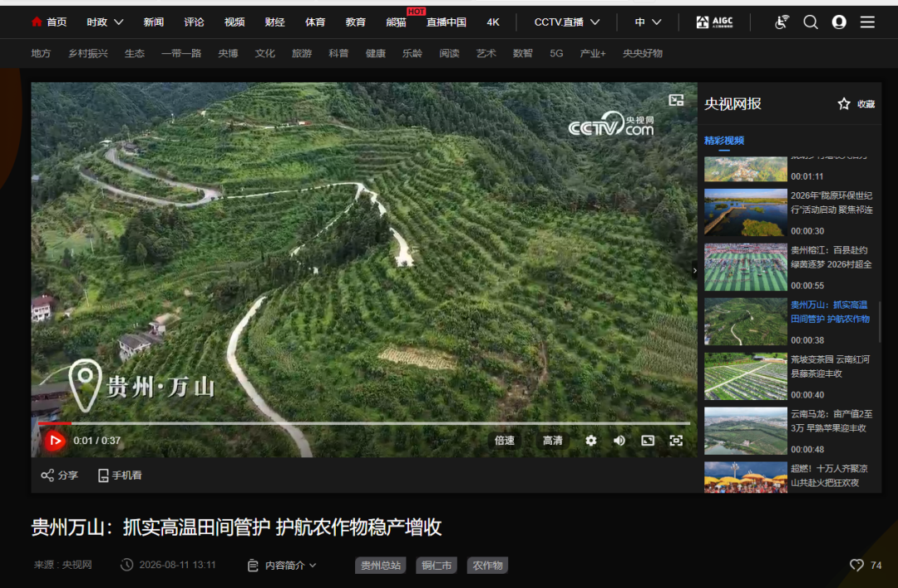
Task: Click the red play button
Action: click(x=55, y=441)
